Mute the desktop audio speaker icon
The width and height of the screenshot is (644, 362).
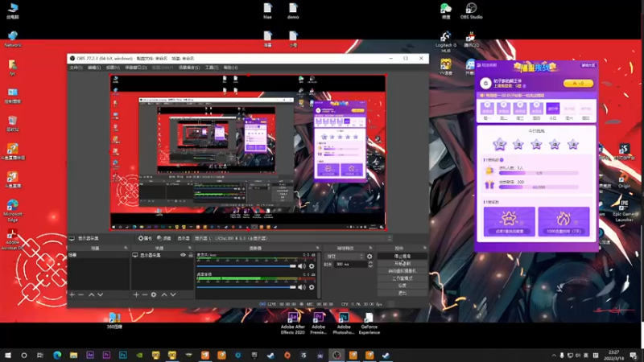pyautogui.click(x=302, y=287)
